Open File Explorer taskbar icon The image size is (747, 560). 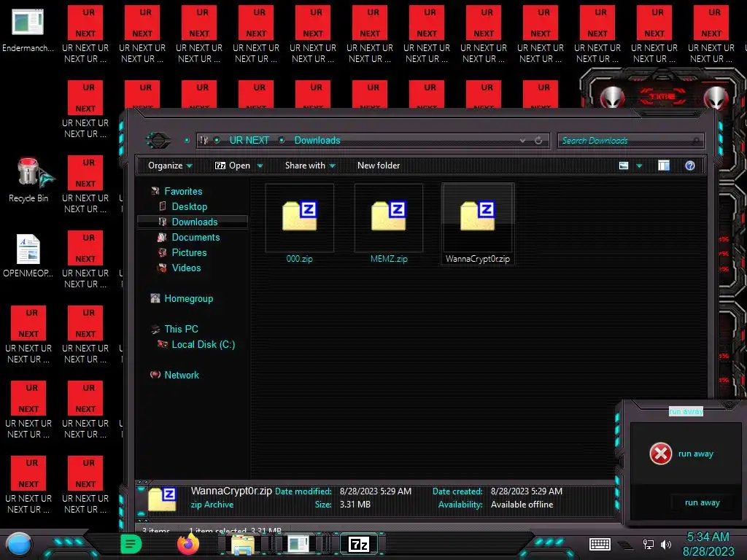242,544
